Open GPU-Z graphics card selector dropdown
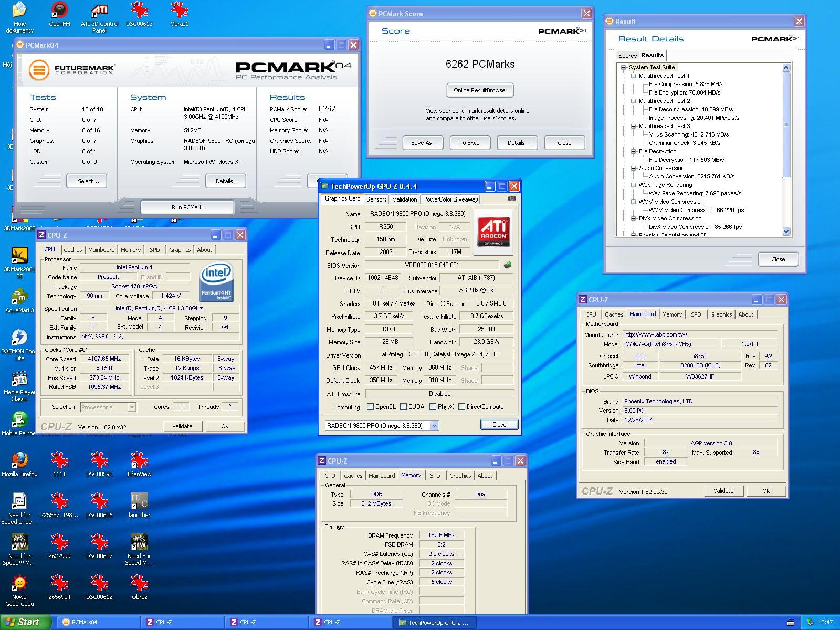The image size is (840, 630). (434, 426)
